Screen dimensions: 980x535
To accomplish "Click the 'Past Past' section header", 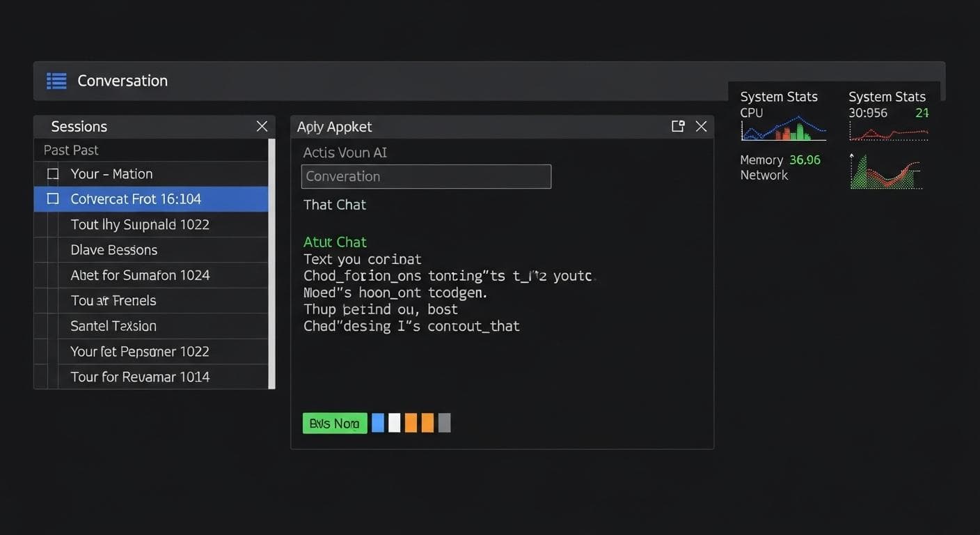I will pyautogui.click(x=70, y=150).
